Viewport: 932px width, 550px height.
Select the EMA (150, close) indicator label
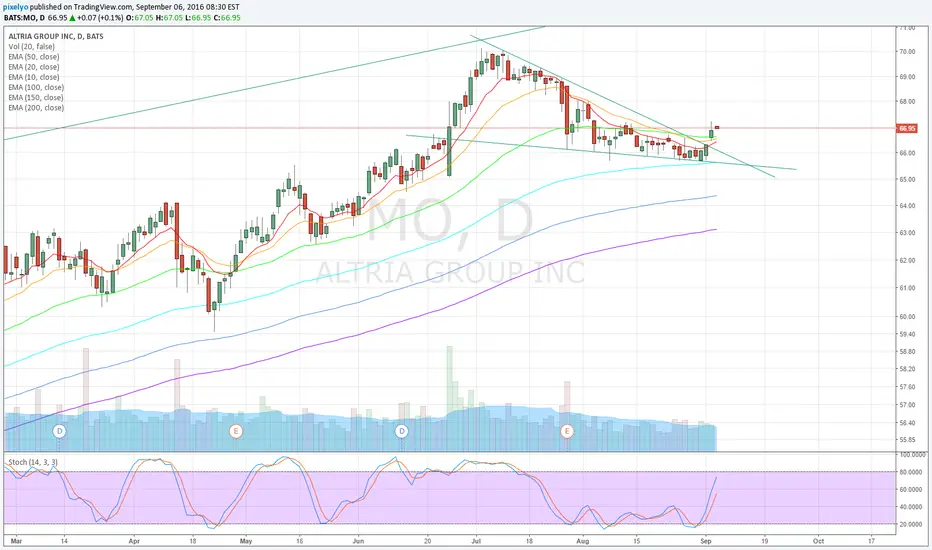36,97
